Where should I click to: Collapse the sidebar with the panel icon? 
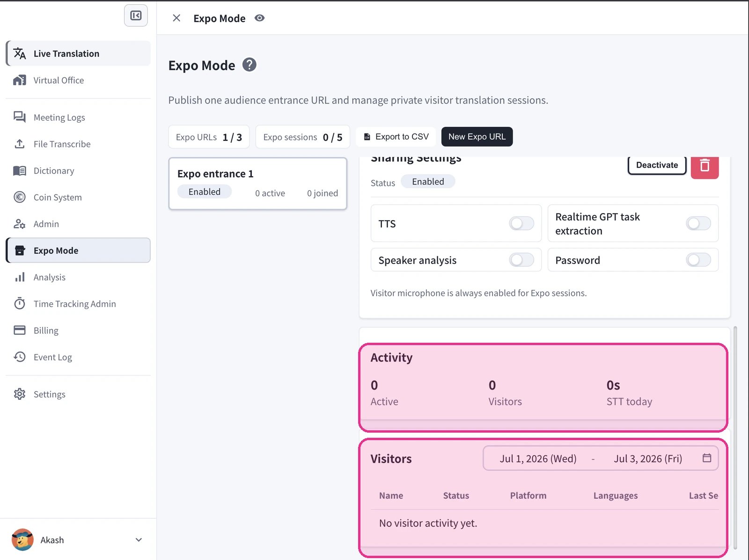pyautogui.click(x=136, y=15)
